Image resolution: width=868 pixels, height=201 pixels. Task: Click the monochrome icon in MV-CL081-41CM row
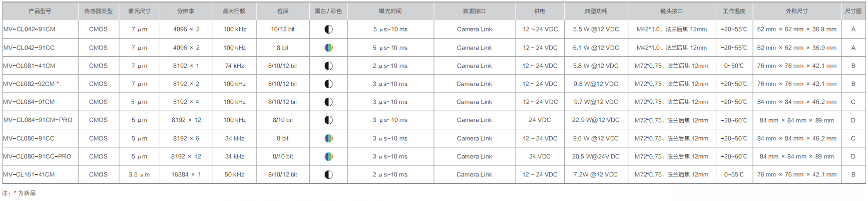(328, 66)
